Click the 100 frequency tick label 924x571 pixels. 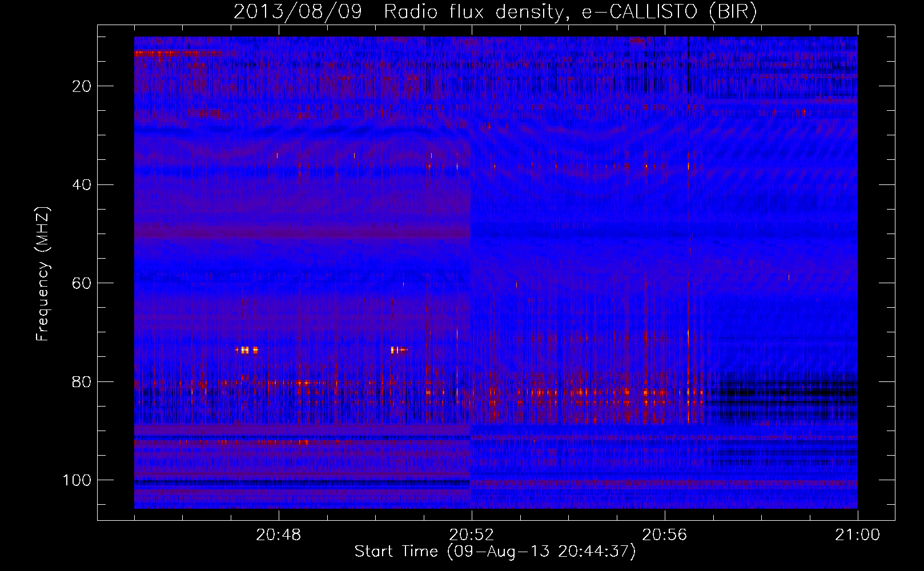pos(77,480)
